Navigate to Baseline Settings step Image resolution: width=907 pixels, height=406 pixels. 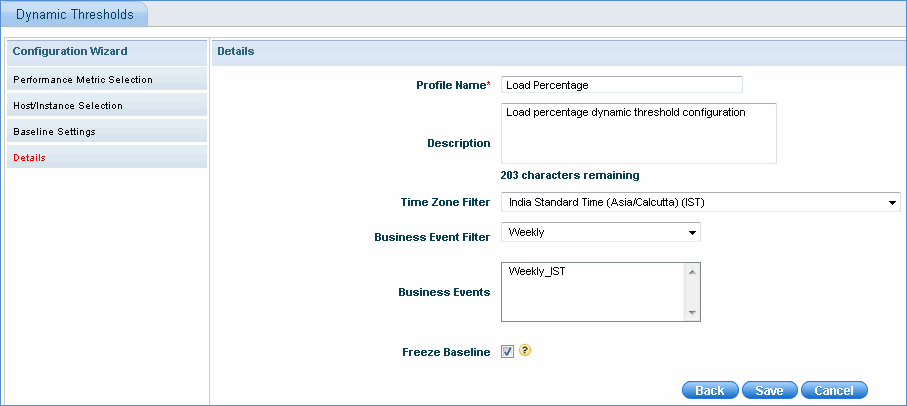(55, 131)
